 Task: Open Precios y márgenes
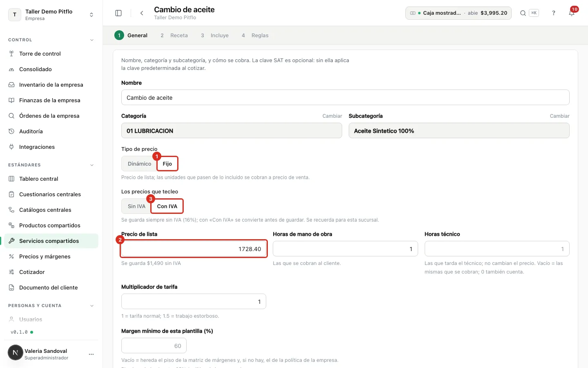point(51,256)
